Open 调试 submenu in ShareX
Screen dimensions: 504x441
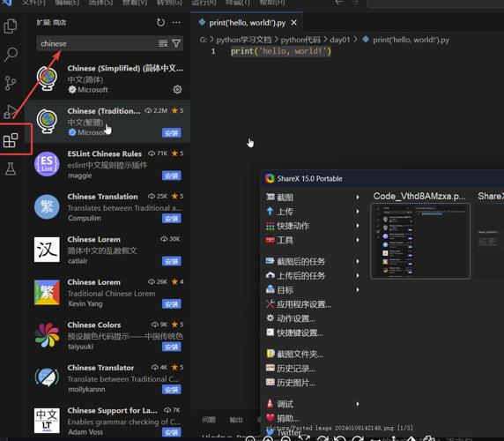click(313, 404)
